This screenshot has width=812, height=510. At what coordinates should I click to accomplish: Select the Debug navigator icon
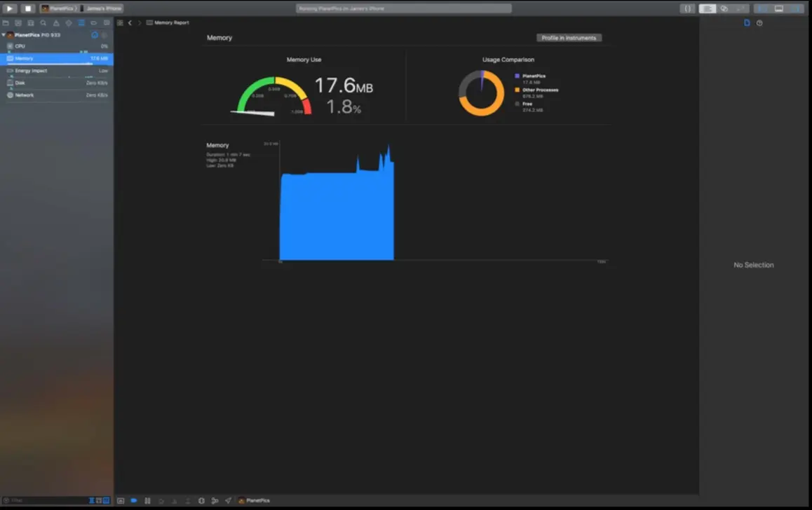point(81,22)
